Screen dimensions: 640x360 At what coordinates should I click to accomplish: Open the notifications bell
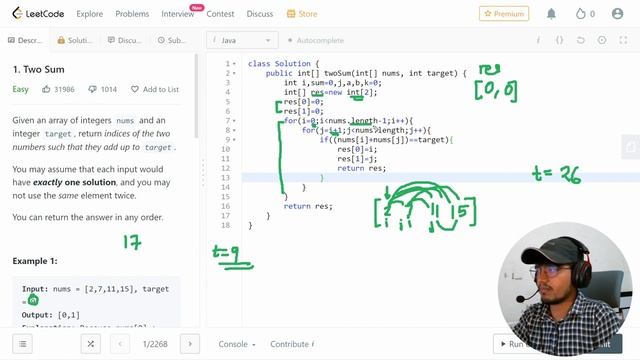point(551,14)
